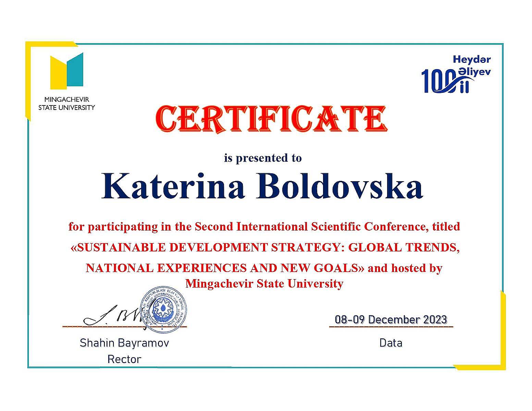Click the "is presented to" text
Image resolution: width=532 pixels, height=411 pixels.
click(263, 158)
